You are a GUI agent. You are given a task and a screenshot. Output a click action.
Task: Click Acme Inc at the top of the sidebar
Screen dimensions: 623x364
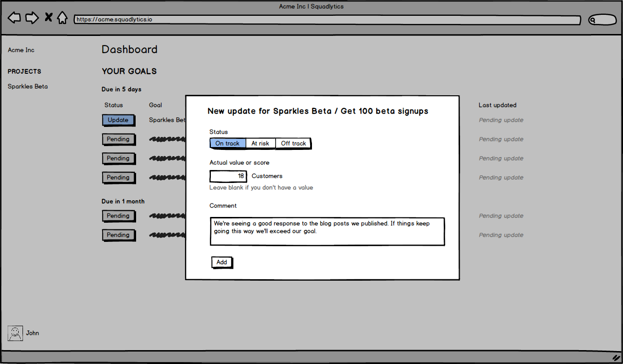tap(21, 50)
